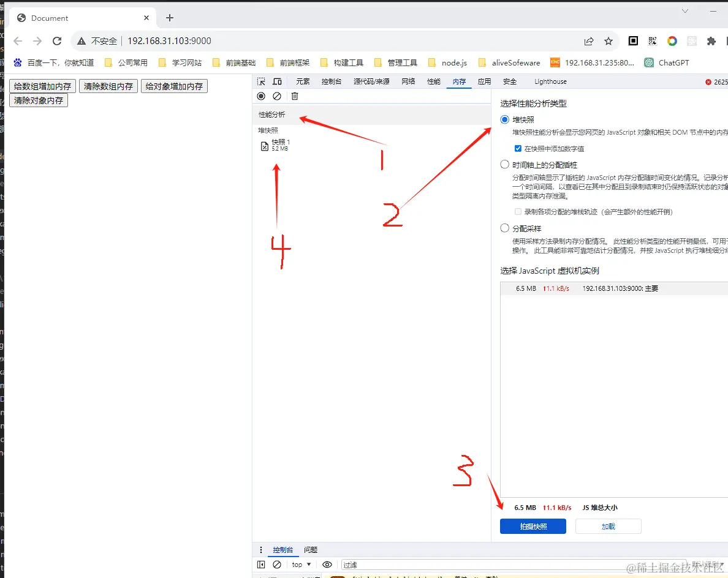Click the eye live expression icon
This screenshot has width=728, height=578.
pyautogui.click(x=327, y=565)
